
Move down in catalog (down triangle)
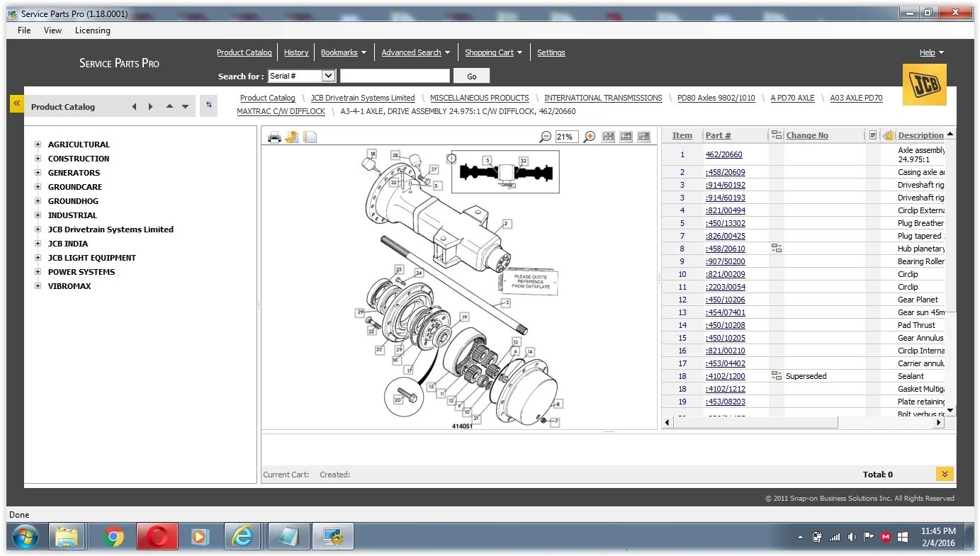pos(186,107)
